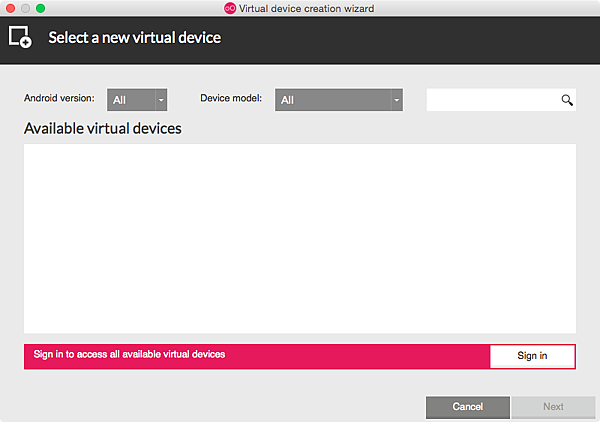Focus the virtual device search field
Viewport: 600px width, 422px height.
point(492,100)
